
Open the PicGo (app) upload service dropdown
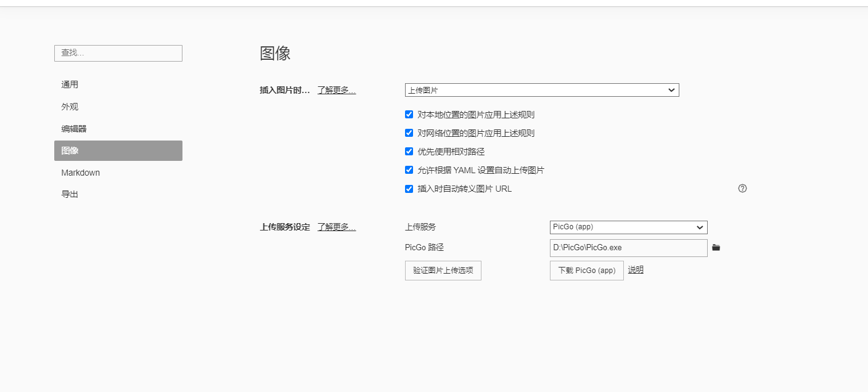(x=629, y=227)
